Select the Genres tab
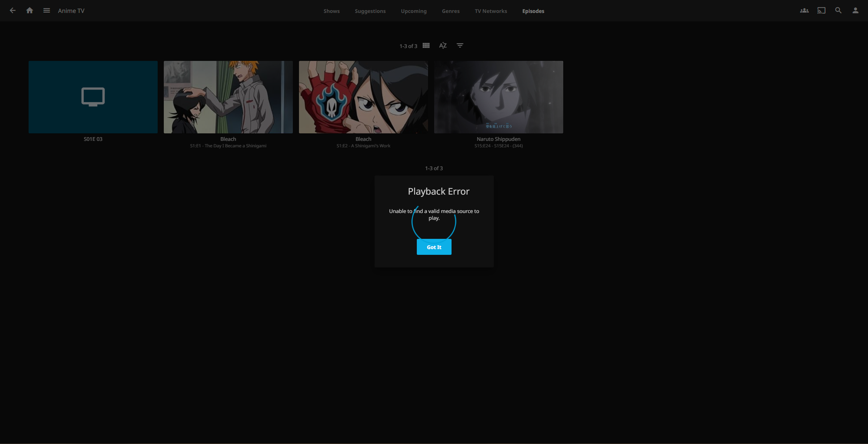The width and height of the screenshot is (868, 444). 451,11
